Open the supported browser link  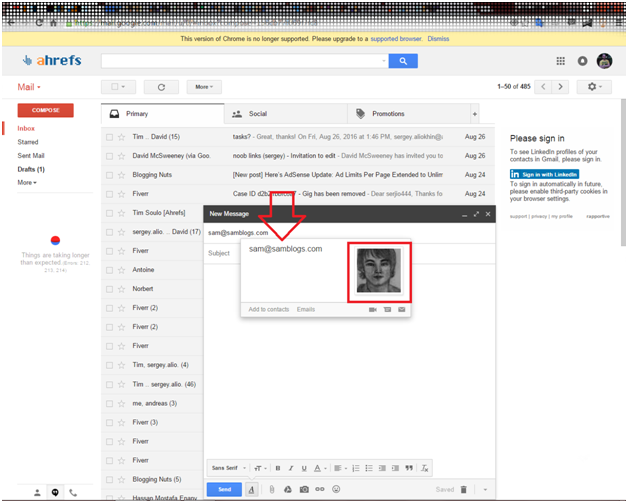click(x=396, y=39)
